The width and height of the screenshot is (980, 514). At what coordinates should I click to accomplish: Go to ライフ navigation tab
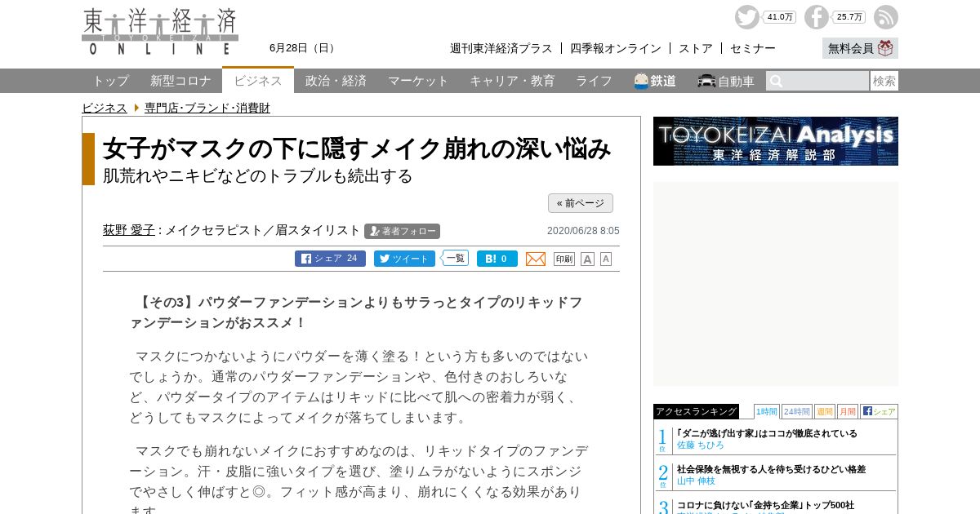point(594,81)
